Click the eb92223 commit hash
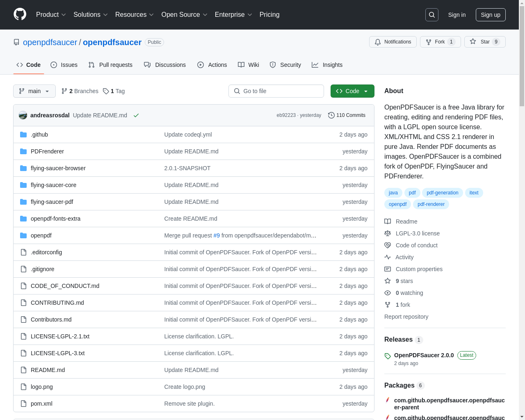The image size is (525, 420). [x=286, y=115]
